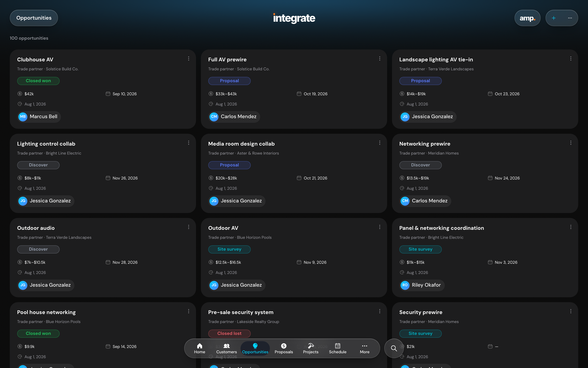Open the Pre-sale security system options menu

[x=380, y=311]
